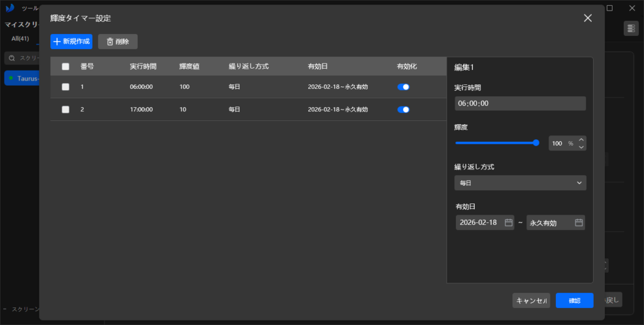Viewport: 644px width, 325px height.
Task: Decrease brightness with the down stepper arrow
Action: coord(581,147)
